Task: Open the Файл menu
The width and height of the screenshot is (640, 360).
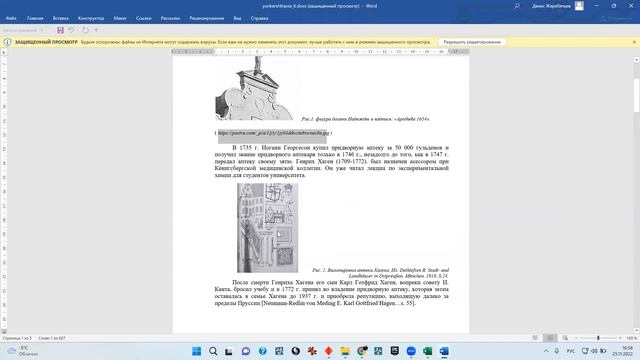Action: point(11,18)
